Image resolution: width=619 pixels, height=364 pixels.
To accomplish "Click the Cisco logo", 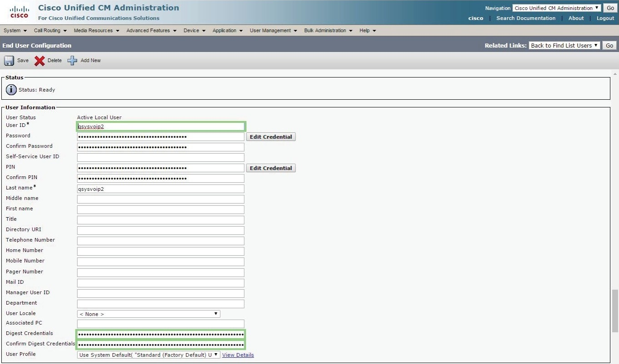I will (x=19, y=12).
